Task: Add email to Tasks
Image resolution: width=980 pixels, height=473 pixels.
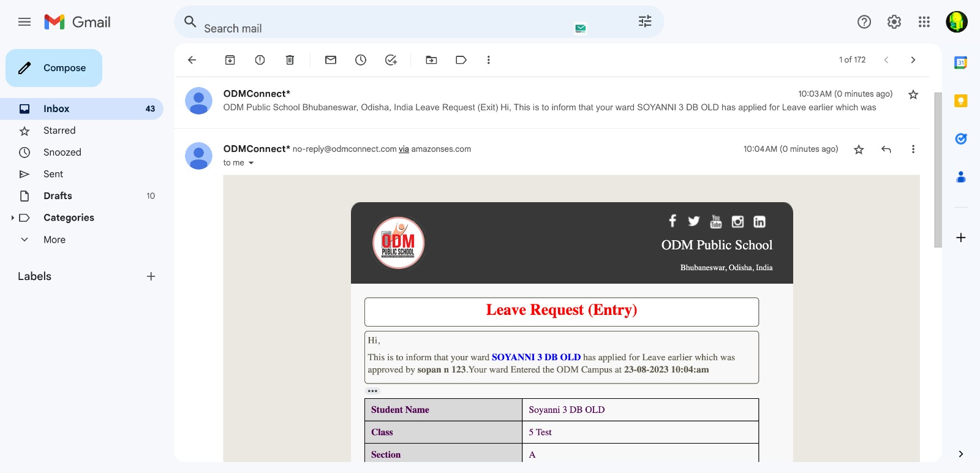Action: 391,60
